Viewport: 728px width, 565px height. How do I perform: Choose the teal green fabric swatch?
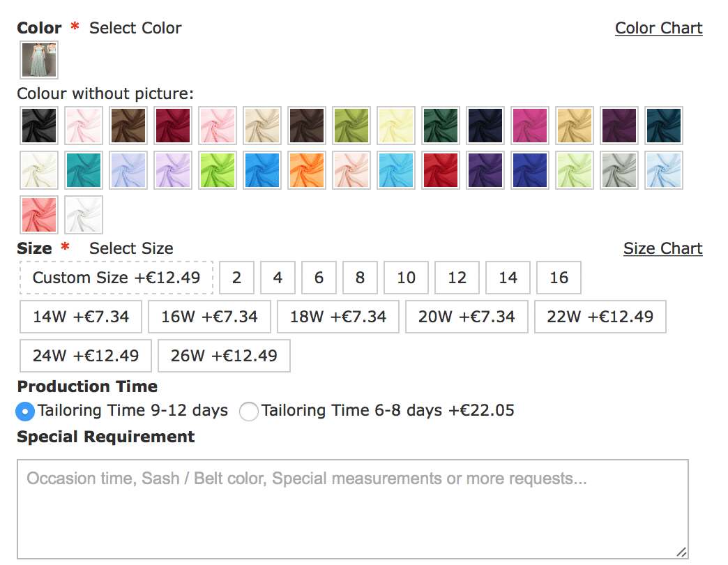tap(84, 170)
